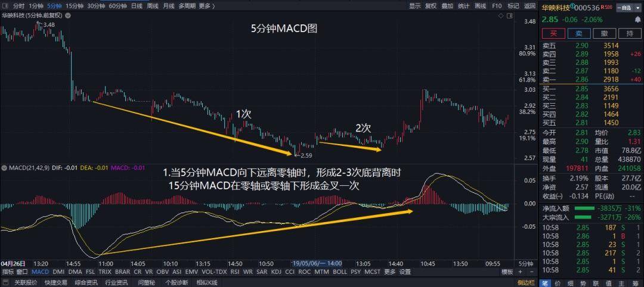Image resolution: width=644 pixels, height=287 pixels.
Task: Open indicator 设置 settings
Action: [x=405, y=272]
